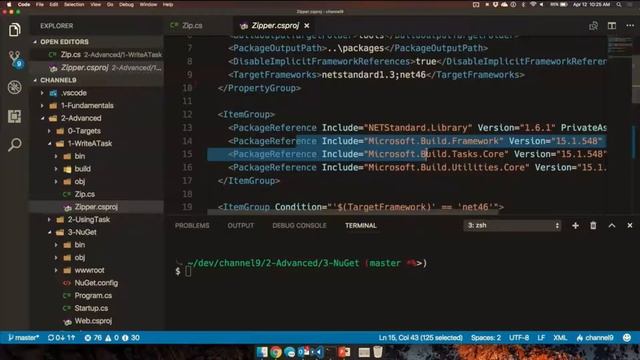This screenshot has height=360, width=640.
Task: Close the terminal panel
Action: [629, 225]
